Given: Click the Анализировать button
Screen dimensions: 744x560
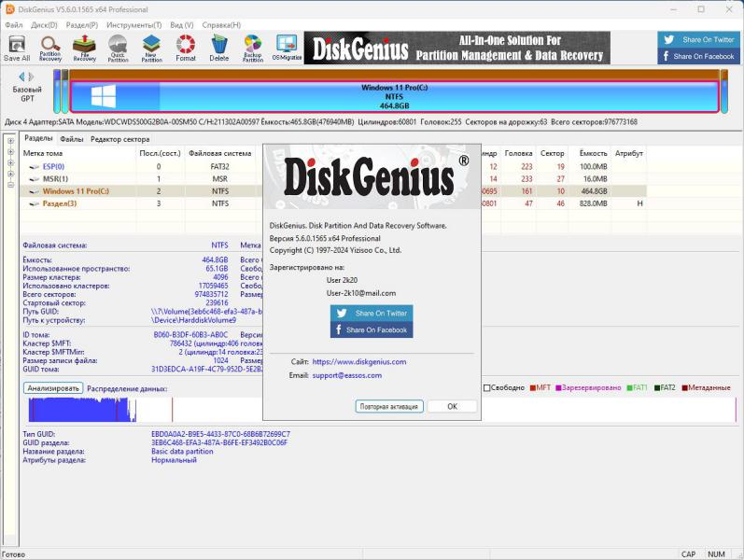Looking at the screenshot, I should click(x=53, y=388).
